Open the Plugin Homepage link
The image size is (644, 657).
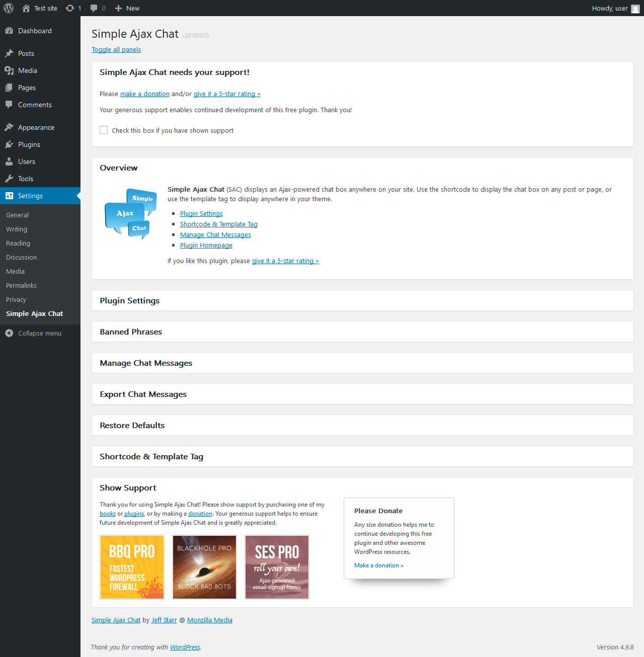tap(206, 245)
